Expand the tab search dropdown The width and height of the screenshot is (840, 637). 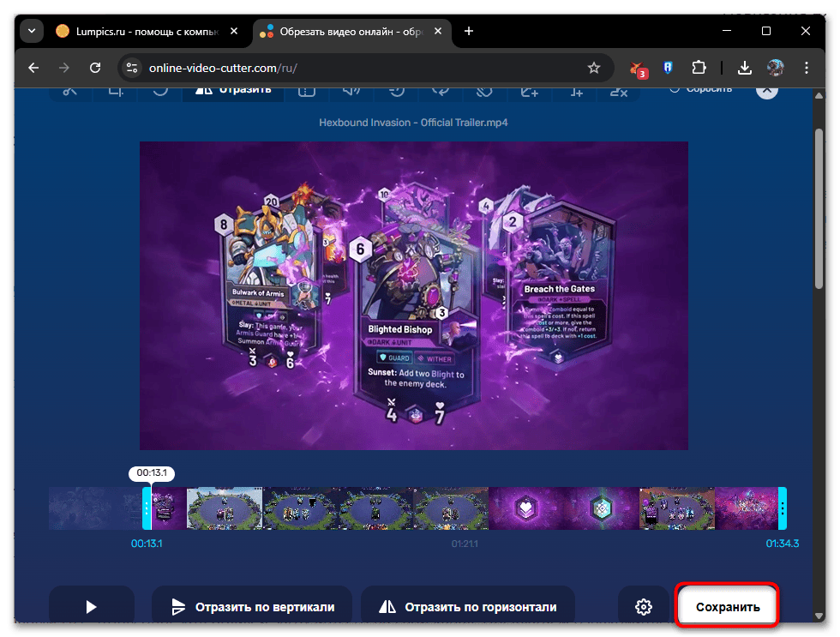coord(32,31)
